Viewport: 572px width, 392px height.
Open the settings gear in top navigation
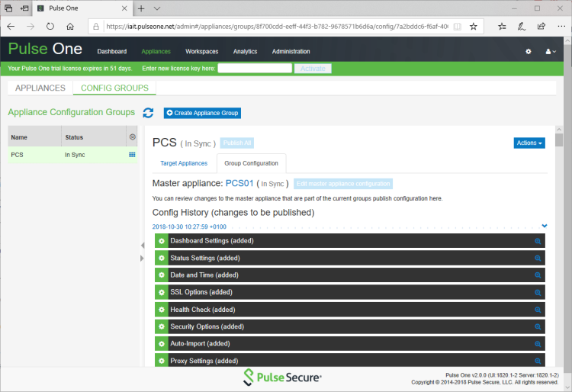(x=529, y=52)
